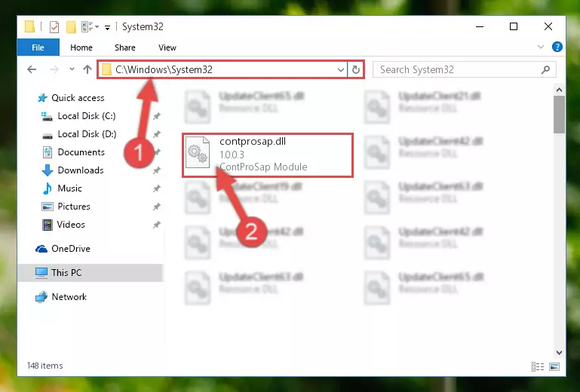The width and height of the screenshot is (580, 392).
Task: Switch to large icons view in status bar
Action: [554, 366]
